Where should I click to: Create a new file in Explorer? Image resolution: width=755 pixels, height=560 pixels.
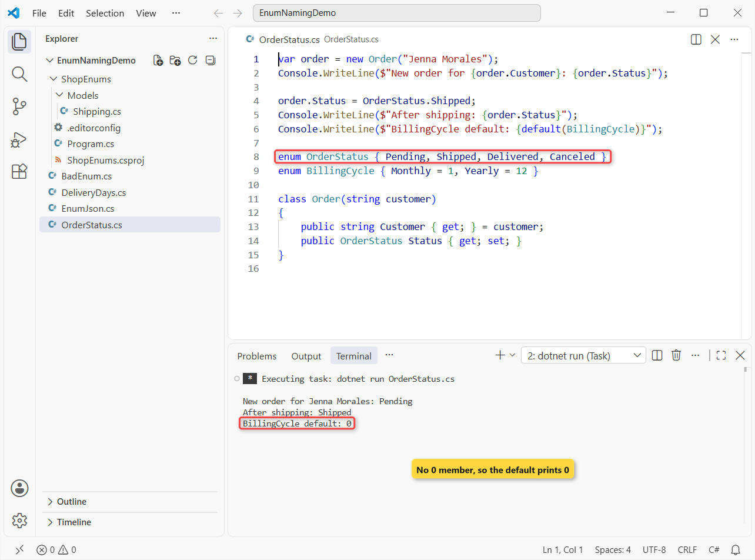tap(158, 61)
